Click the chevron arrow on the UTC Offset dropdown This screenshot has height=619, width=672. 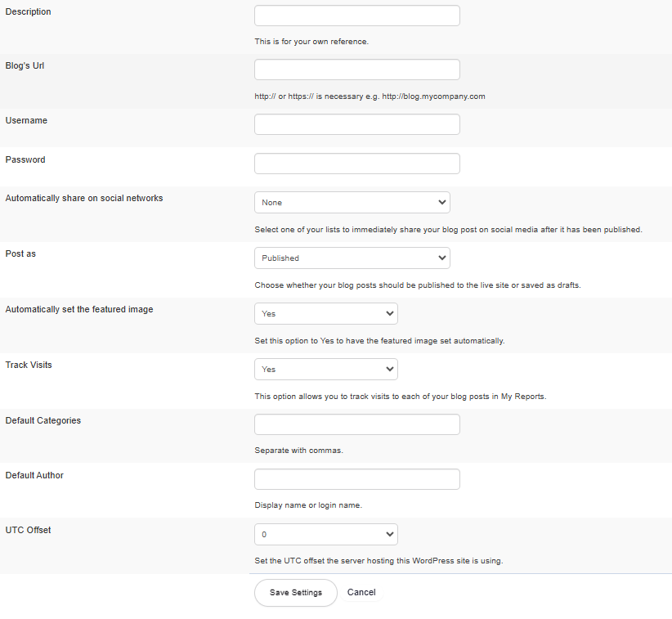pos(390,535)
